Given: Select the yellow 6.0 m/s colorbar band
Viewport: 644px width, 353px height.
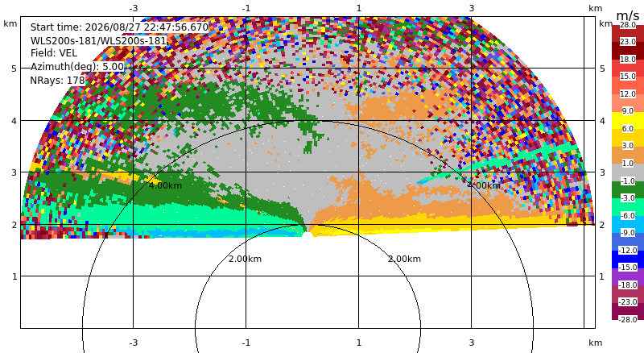Looking at the screenshot, I should coord(628,120).
